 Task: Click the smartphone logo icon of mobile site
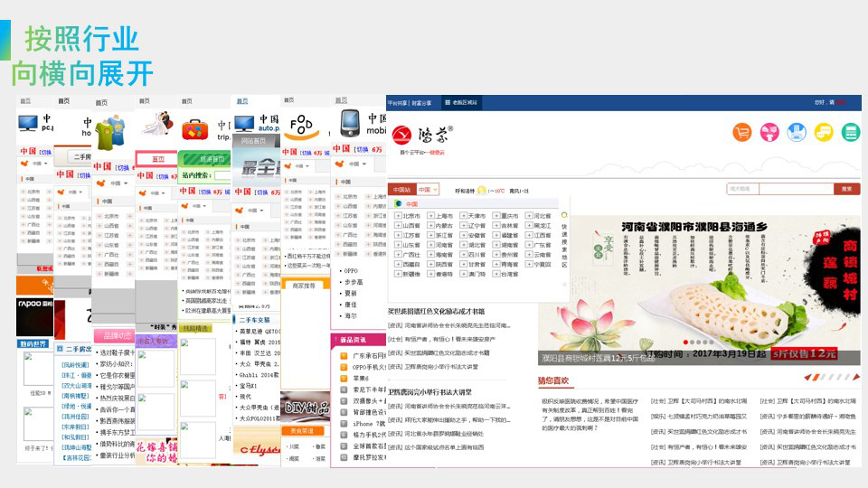coord(351,122)
